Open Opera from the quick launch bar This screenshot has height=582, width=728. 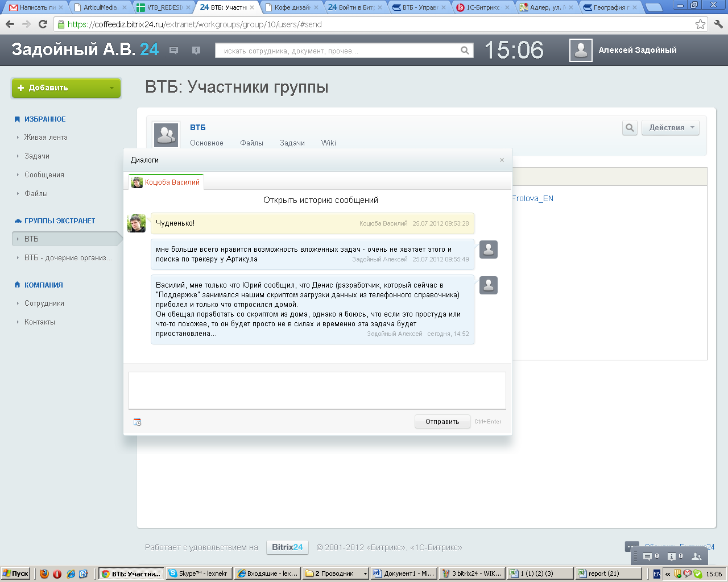click(57, 573)
